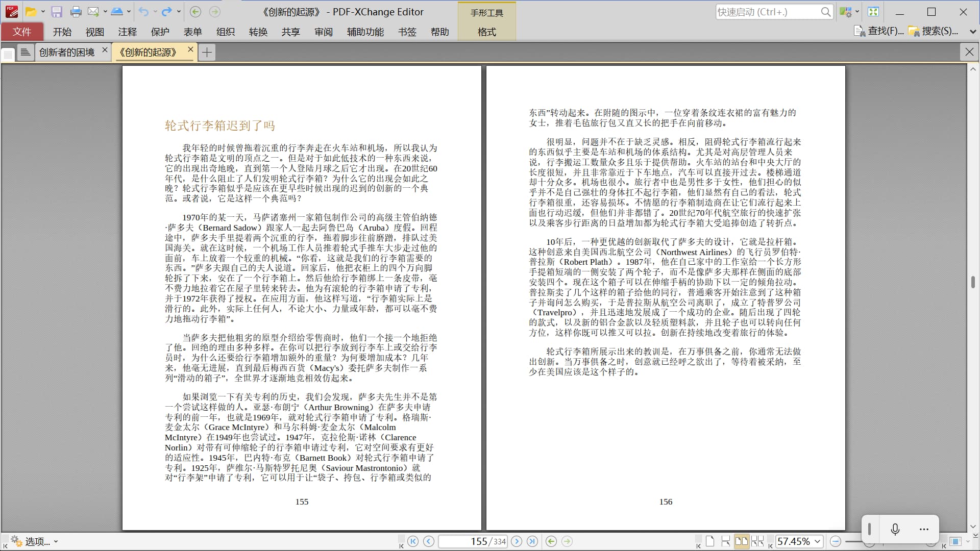Viewport: 980px width, 551px height.
Task: Go to the last page icon
Action: (532, 541)
